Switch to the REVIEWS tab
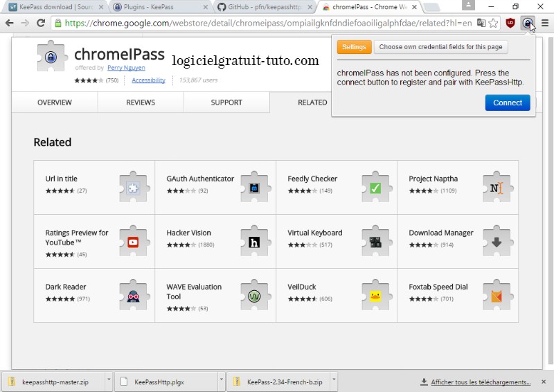Screen dimensions: 554x392 [x=141, y=103]
